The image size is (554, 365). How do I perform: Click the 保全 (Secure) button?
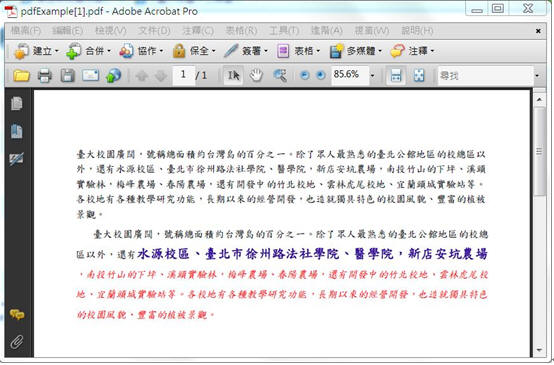[194, 51]
